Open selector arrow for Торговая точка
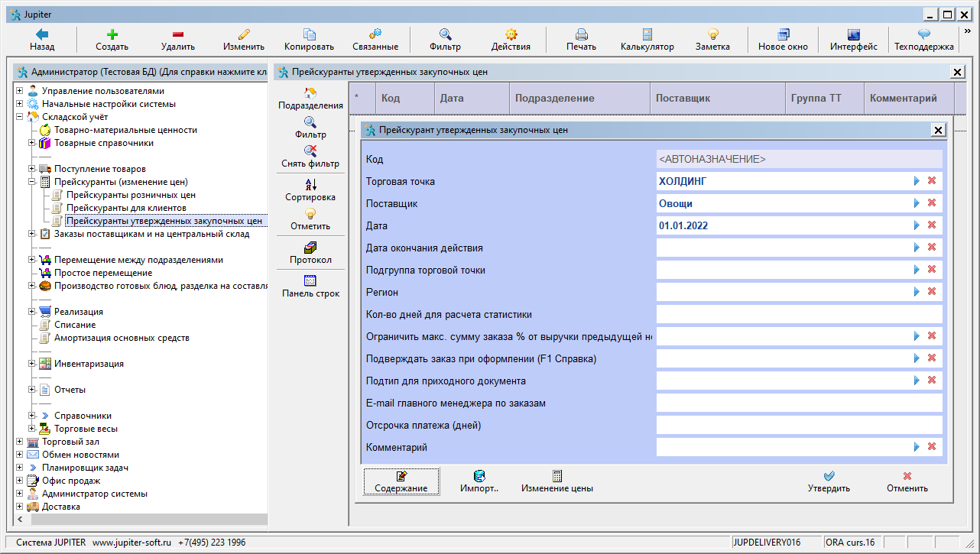 (917, 181)
